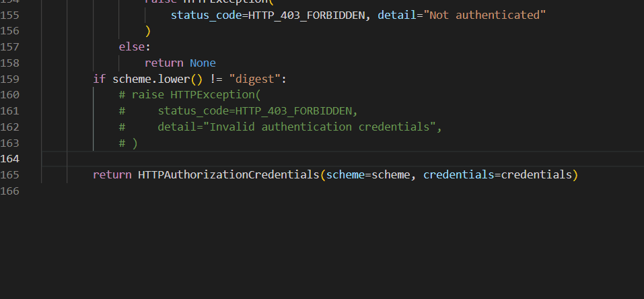Click the commented raise HTTPException line
Viewport: 644px width, 299px height.
pos(190,95)
